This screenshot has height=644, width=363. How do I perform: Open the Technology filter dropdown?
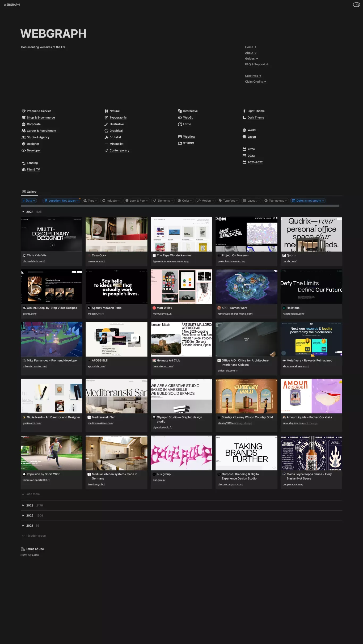[276, 201]
